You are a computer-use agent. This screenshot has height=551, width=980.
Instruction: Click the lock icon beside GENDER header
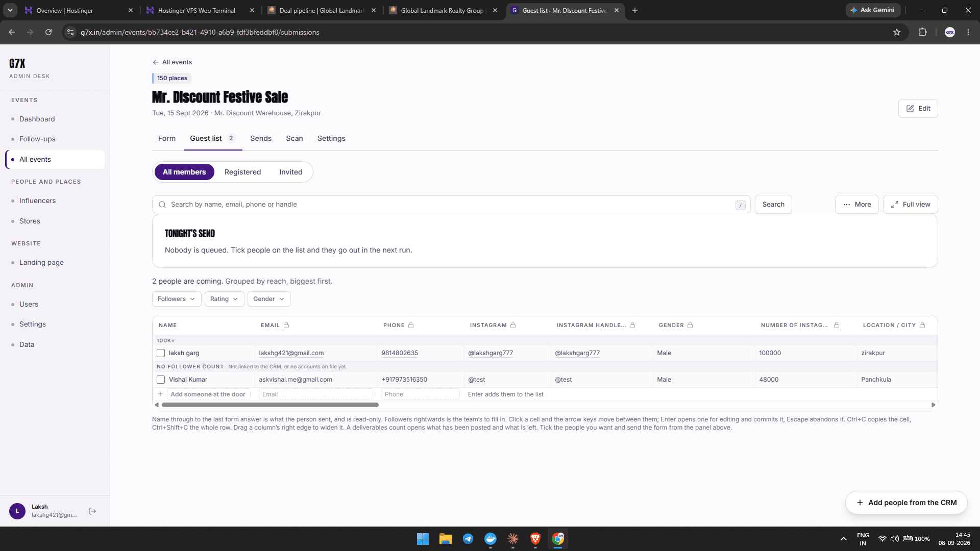point(690,325)
